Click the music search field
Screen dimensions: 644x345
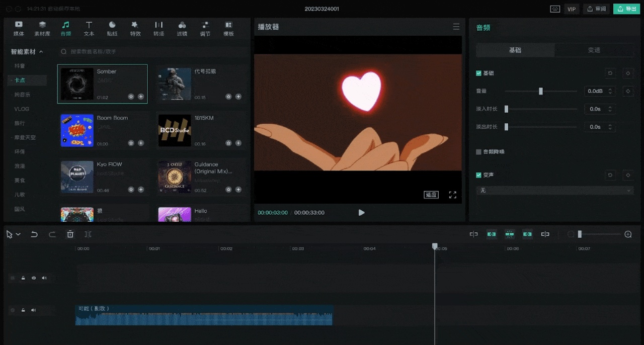point(153,52)
